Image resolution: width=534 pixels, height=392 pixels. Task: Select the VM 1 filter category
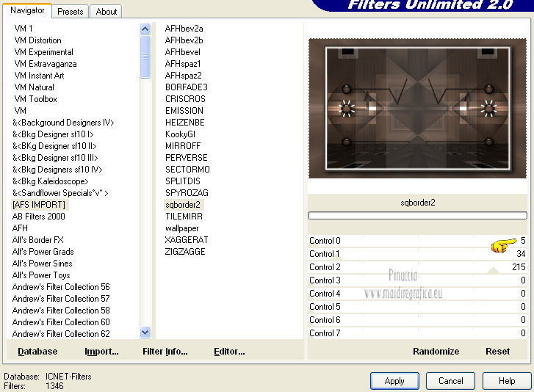coord(24,29)
